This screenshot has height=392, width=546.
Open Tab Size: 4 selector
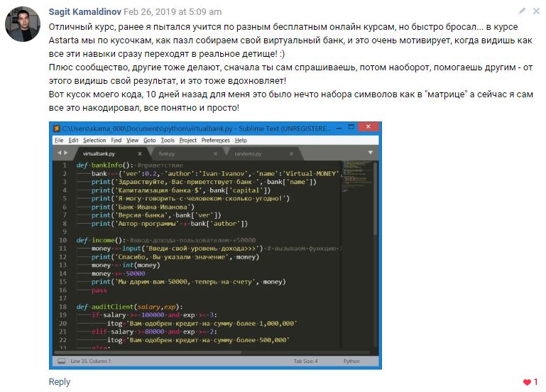[x=306, y=361]
